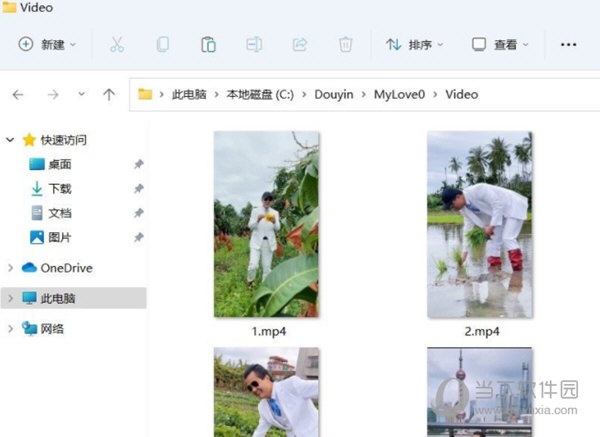Screen dimensions: 600x437
Task: Go back with the left arrow
Action: coord(18,95)
